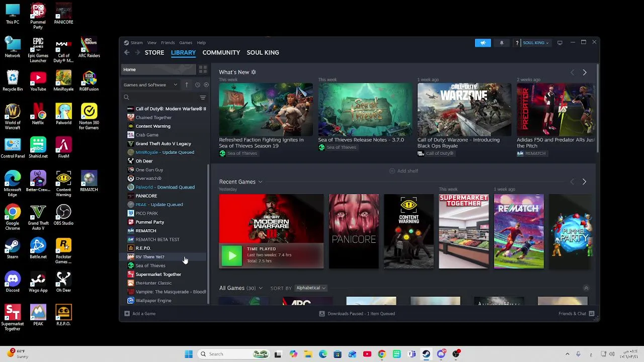The image size is (644, 362).
Task: Open the SOUL KING profile tab
Action: tap(263, 53)
